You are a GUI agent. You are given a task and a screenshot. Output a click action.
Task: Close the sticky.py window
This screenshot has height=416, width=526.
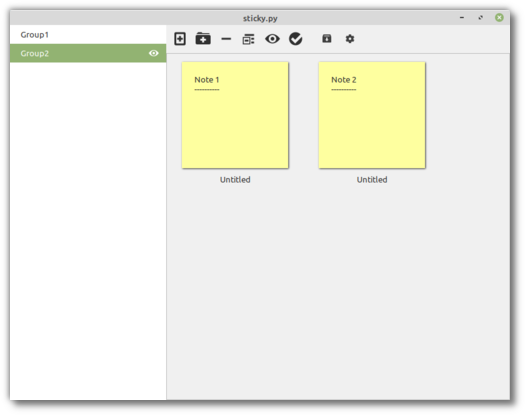[499, 17]
